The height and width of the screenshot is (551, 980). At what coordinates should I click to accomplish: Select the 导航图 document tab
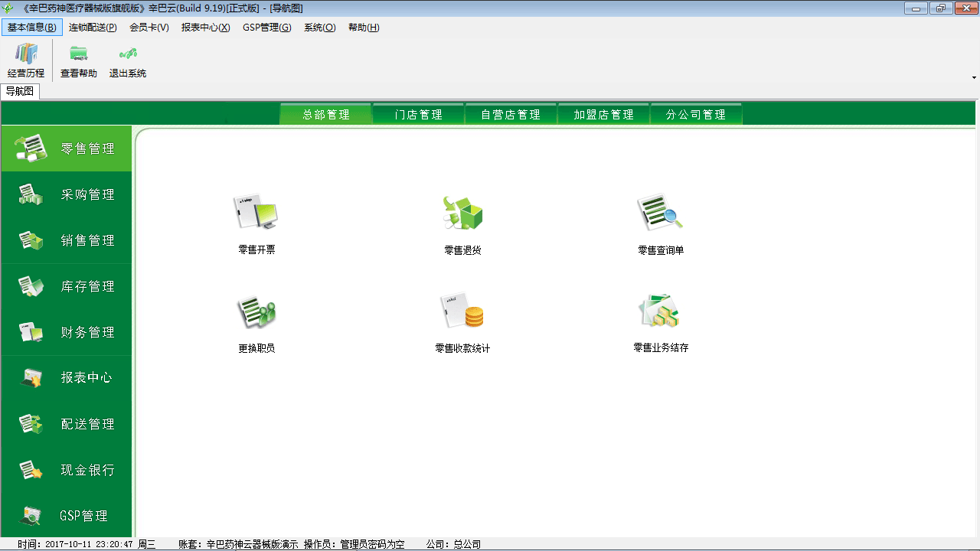point(20,92)
